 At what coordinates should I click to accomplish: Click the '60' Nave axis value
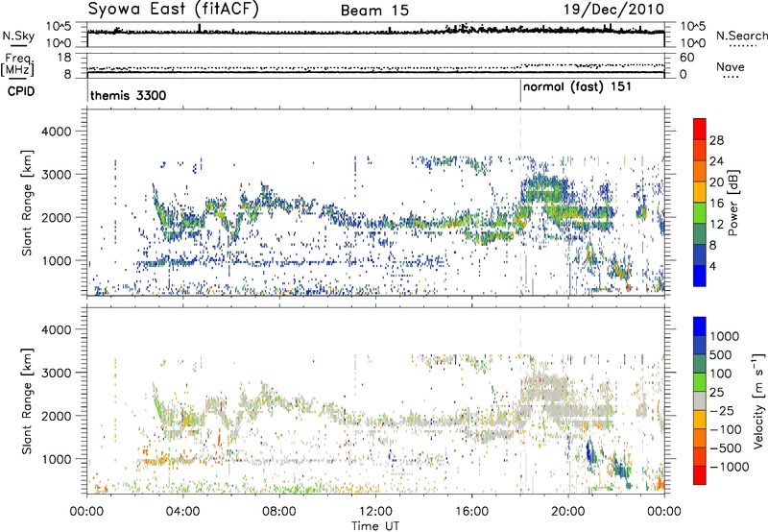click(x=686, y=58)
